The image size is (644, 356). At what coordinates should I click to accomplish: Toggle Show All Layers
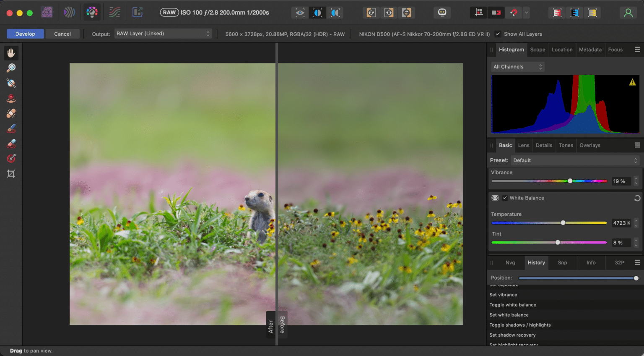pos(498,34)
